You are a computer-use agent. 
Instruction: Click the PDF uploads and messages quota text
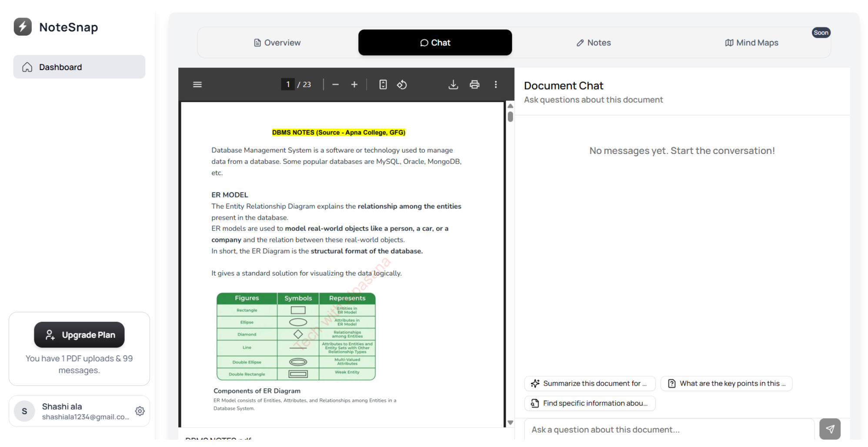[x=79, y=364]
